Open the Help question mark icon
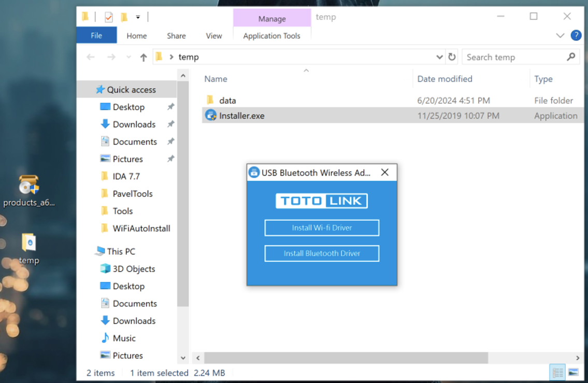 pyautogui.click(x=576, y=35)
